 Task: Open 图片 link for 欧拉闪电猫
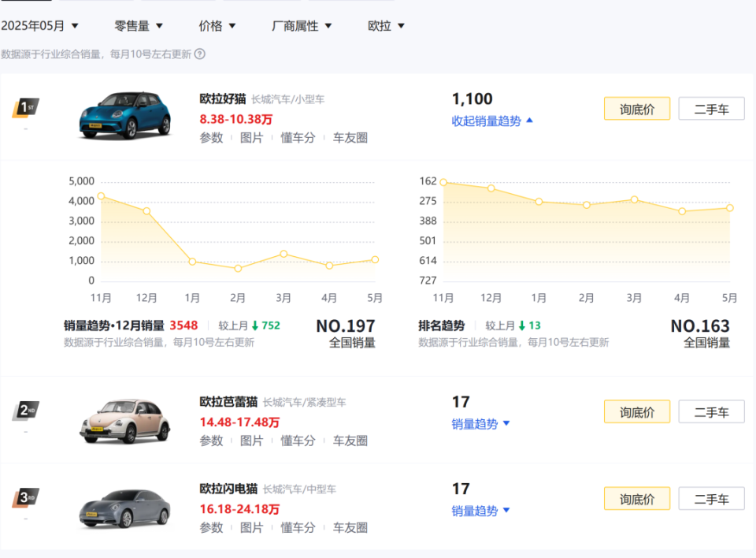click(x=251, y=528)
